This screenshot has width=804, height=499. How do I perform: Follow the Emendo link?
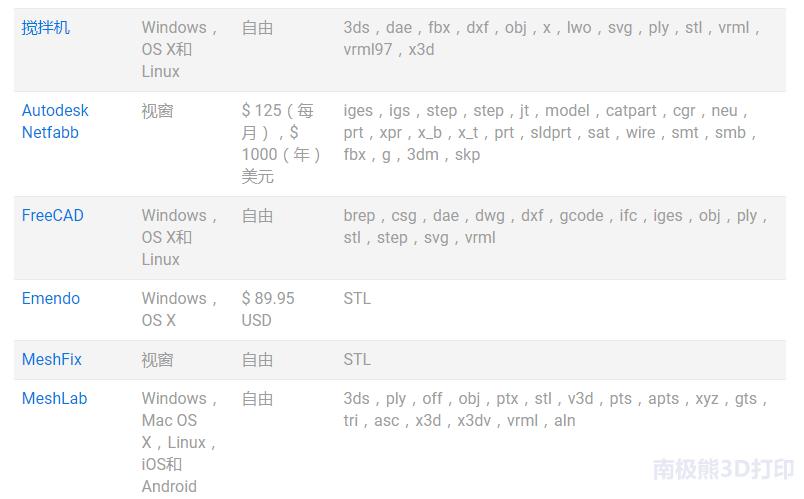pos(51,298)
